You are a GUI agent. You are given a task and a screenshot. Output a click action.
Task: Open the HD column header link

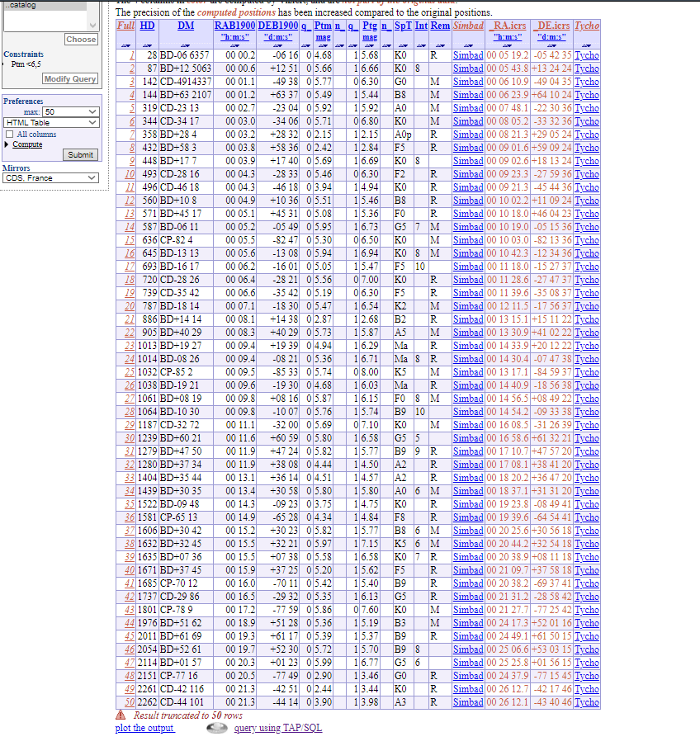147,26
